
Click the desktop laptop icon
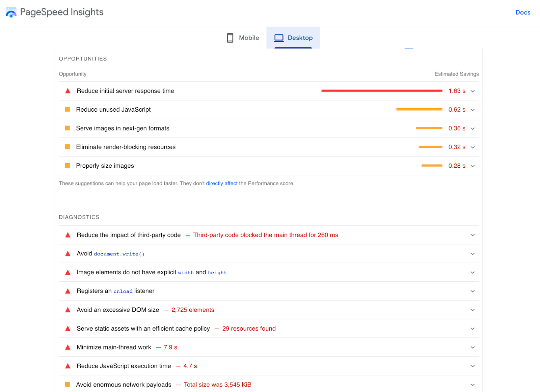click(279, 38)
